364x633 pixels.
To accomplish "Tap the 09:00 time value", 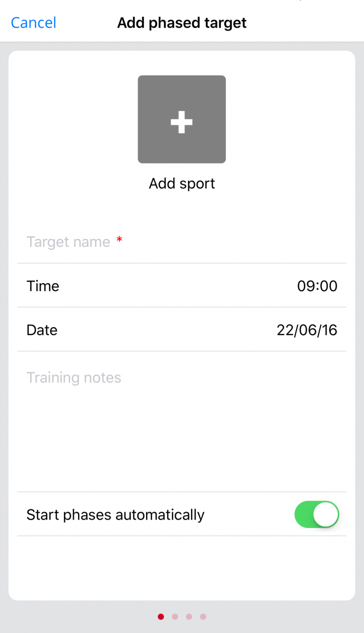I will [317, 286].
